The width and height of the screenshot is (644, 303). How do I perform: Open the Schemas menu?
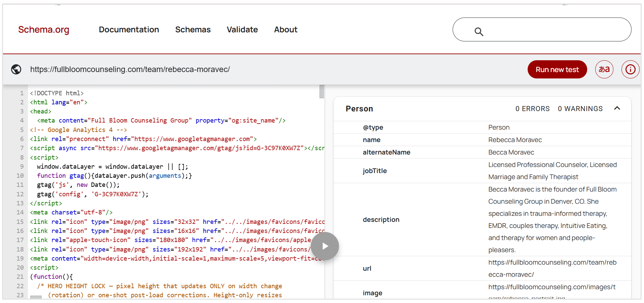point(193,30)
